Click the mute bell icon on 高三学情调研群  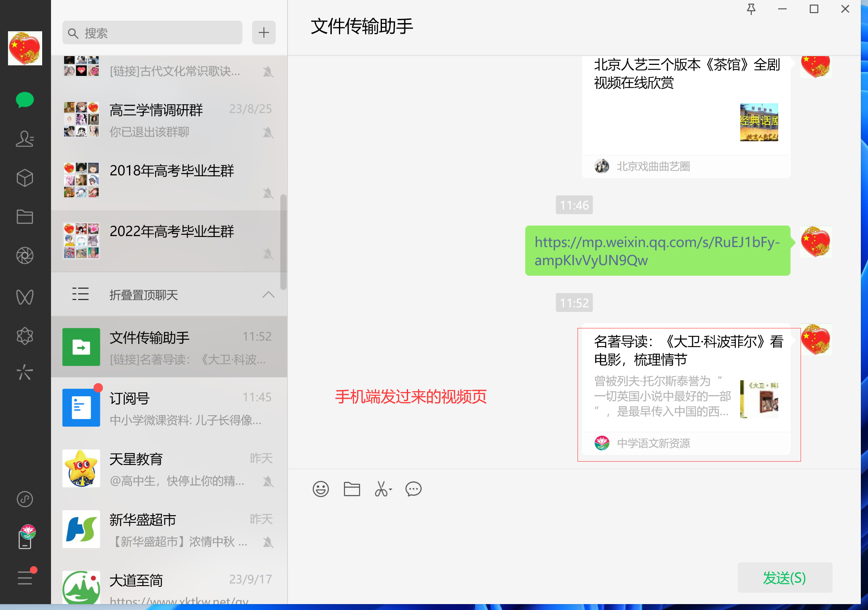point(268,133)
